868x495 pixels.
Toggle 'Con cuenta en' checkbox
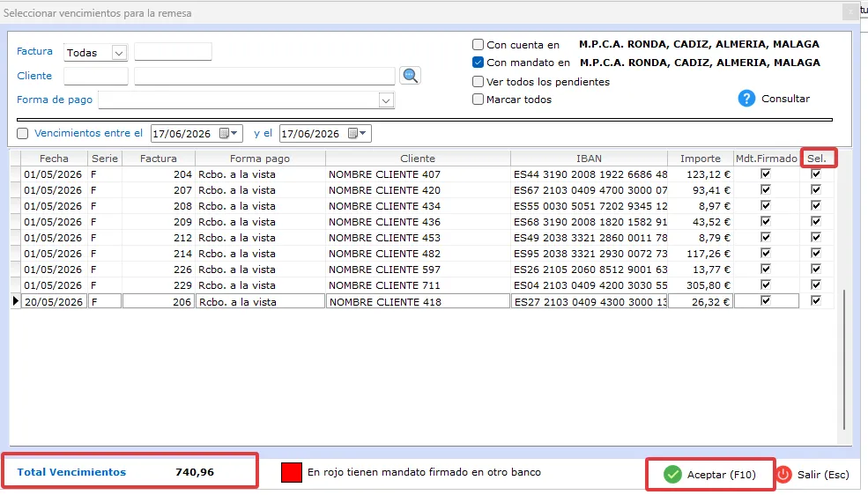478,44
